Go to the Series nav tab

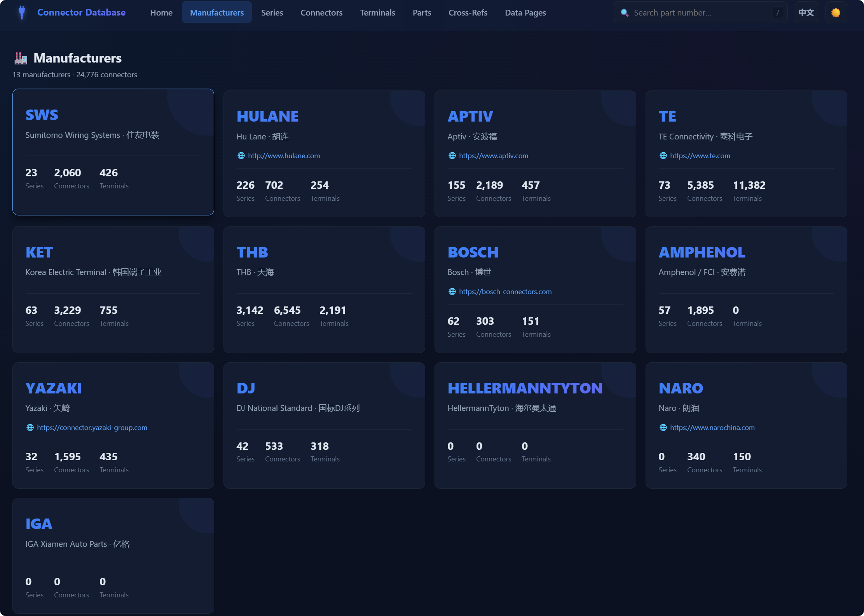272,12
